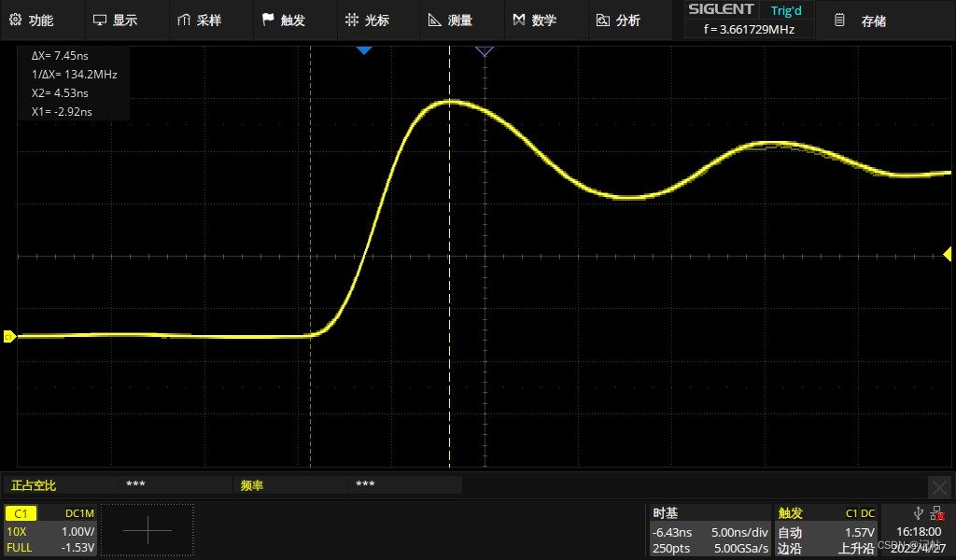The height and width of the screenshot is (560, 956).
Task: Click the 1.57V trigger level value
Action: [x=859, y=532]
